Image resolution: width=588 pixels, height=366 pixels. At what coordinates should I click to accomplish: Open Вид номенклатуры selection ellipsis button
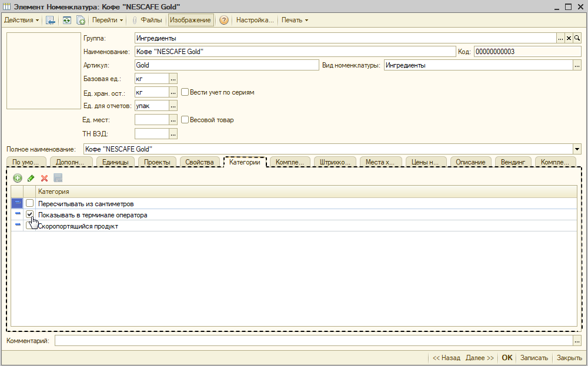pos(577,65)
